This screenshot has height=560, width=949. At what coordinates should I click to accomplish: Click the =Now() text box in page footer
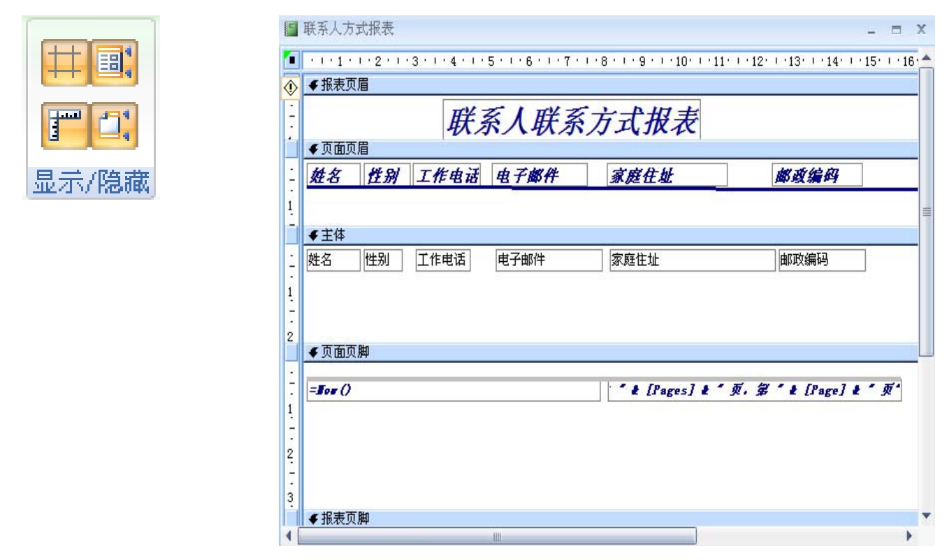click(453, 392)
